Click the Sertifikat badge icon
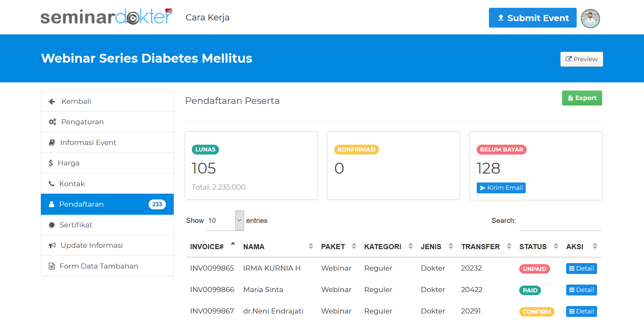The image size is (644, 322). tap(52, 225)
